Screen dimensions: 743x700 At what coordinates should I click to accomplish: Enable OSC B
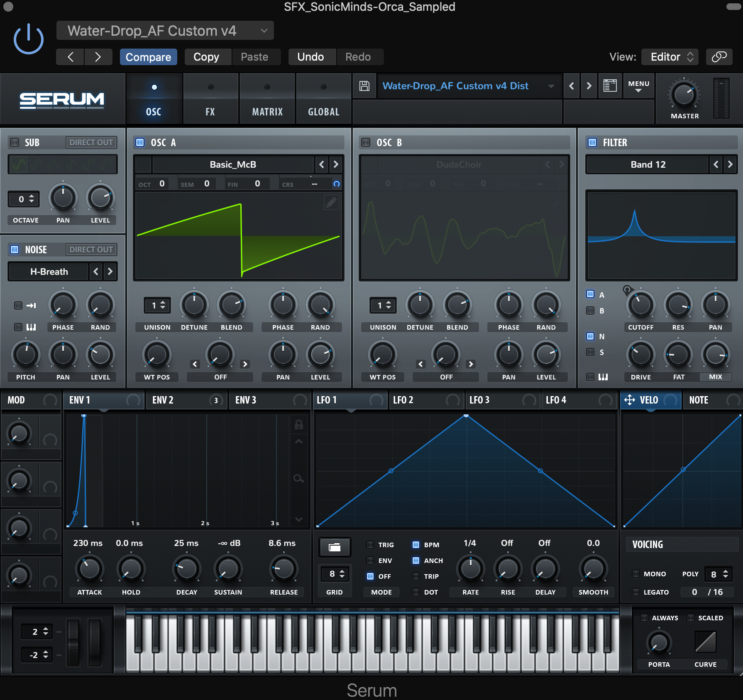[366, 142]
